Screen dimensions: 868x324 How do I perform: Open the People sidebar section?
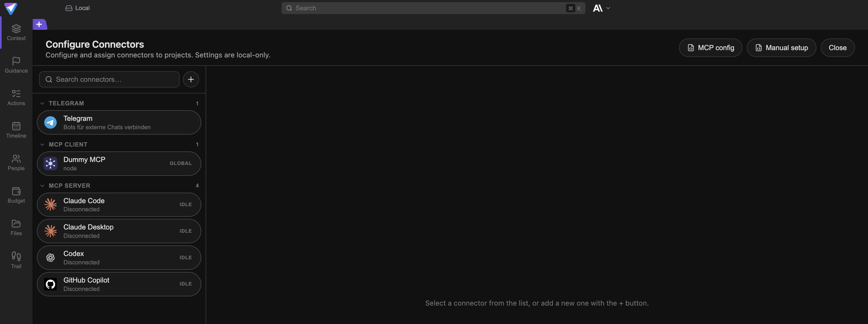pyautogui.click(x=16, y=163)
